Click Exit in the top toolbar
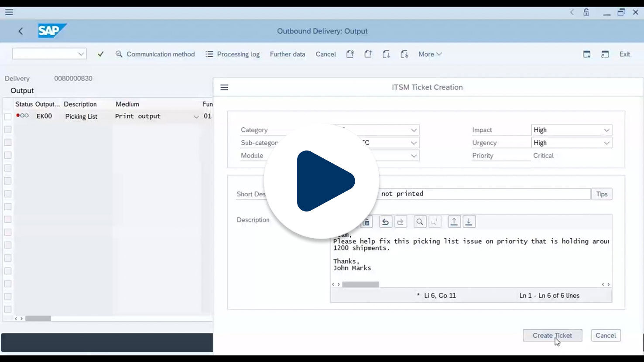Screen dimensions: 644x362 click(624, 54)
